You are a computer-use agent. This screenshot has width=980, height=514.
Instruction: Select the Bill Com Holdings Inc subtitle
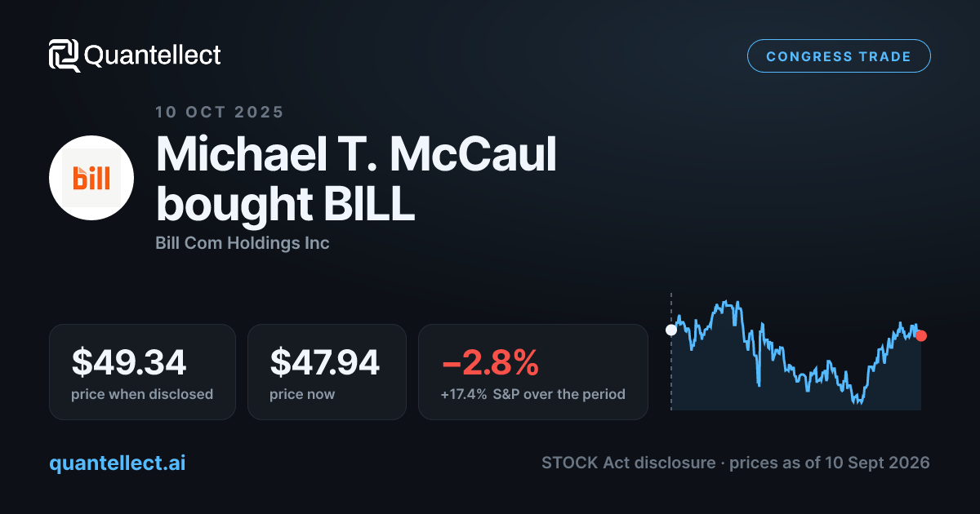tap(243, 243)
